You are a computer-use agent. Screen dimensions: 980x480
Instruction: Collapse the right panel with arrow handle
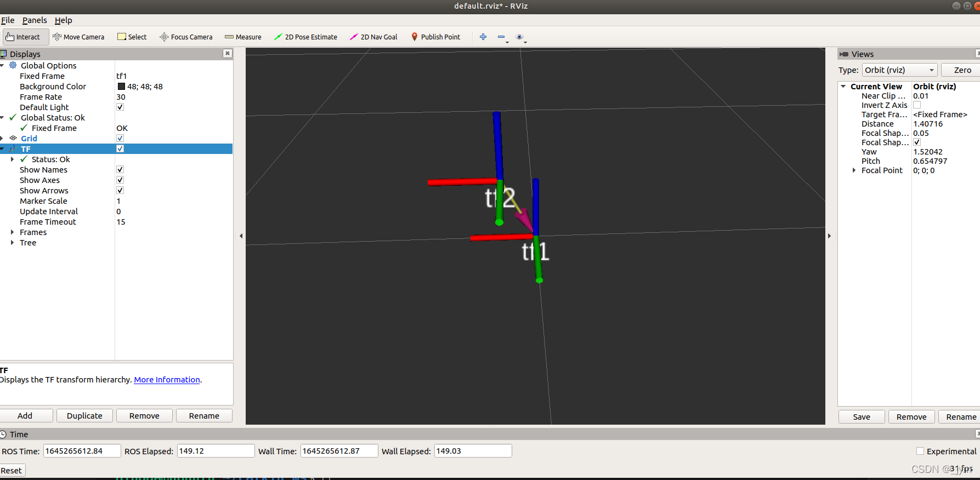tap(829, 236)
